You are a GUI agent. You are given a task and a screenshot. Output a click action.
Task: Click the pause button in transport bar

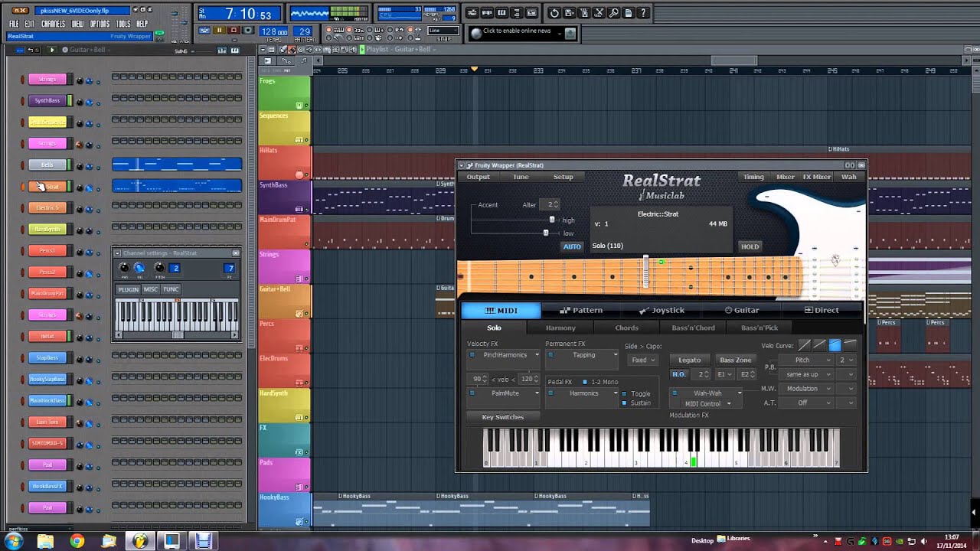point(219,31)
